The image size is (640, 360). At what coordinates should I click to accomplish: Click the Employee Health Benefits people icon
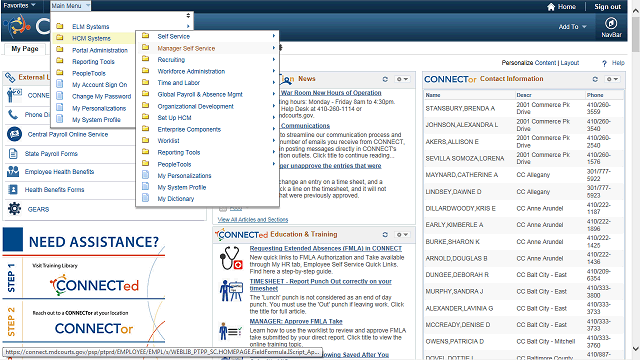click(13, 171)
